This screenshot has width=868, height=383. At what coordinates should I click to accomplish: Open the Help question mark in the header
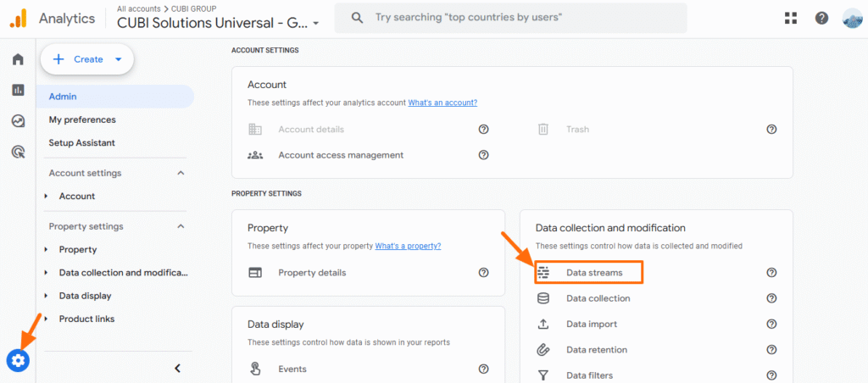coord(821,19)
